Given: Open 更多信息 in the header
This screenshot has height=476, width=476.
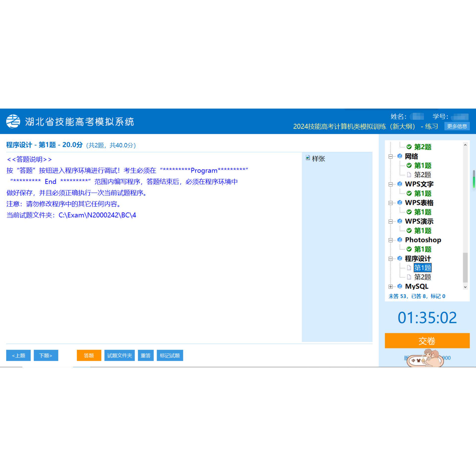Looking at the screenshot, I should pyautogui.click(x=457, y=126).
